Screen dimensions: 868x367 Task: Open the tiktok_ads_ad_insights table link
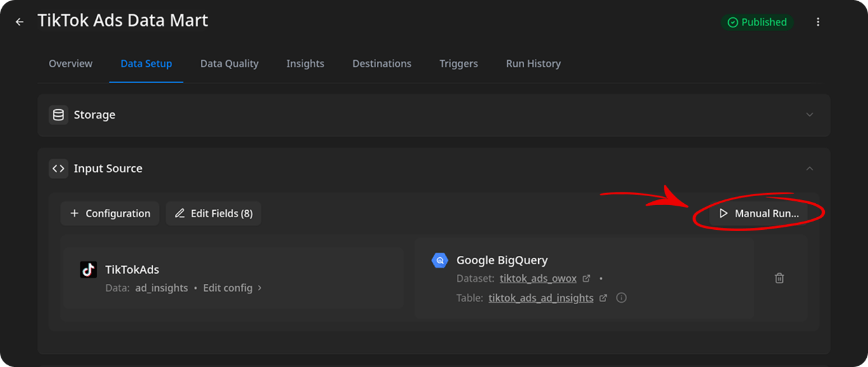(541, 298)
